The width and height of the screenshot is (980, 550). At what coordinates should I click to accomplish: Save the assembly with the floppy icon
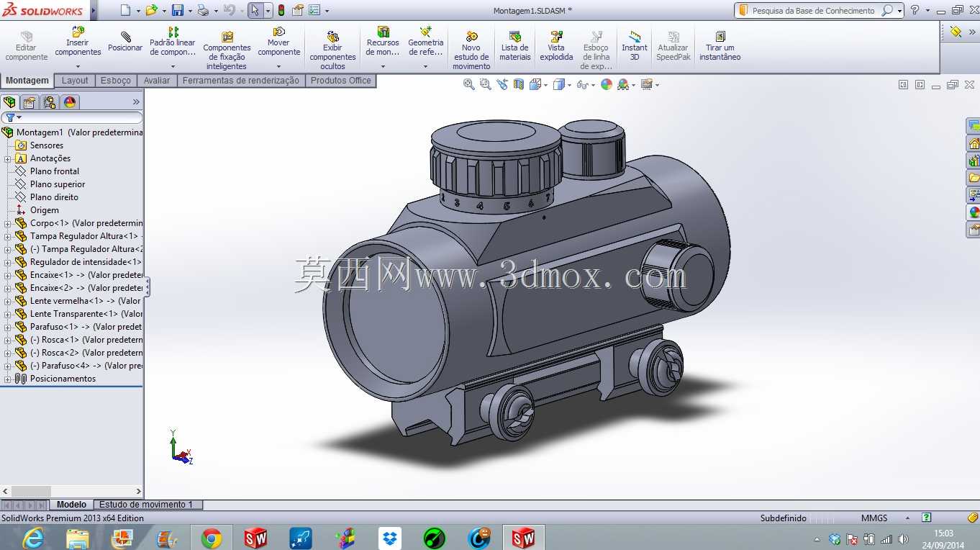tap(178, 10)
